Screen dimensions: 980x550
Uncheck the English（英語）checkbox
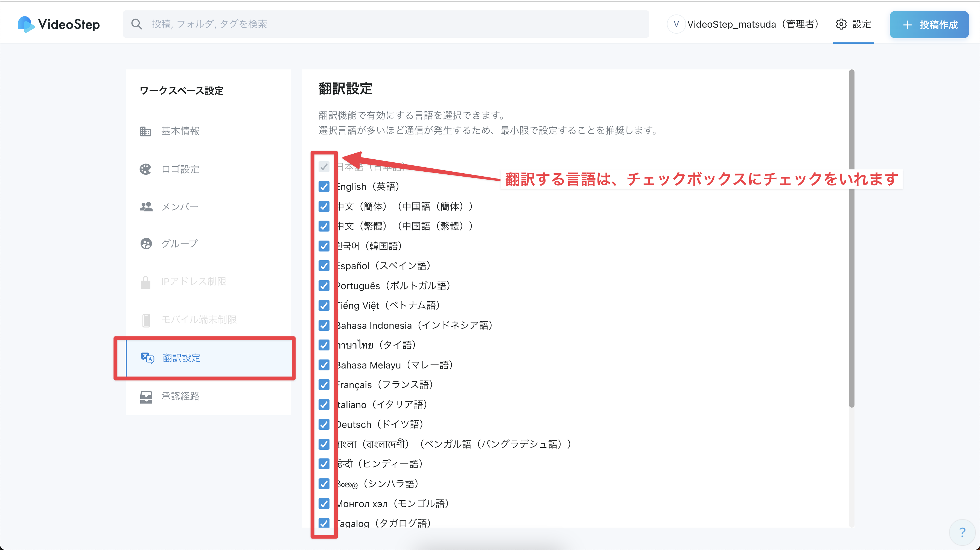click(x=324, y=187)
